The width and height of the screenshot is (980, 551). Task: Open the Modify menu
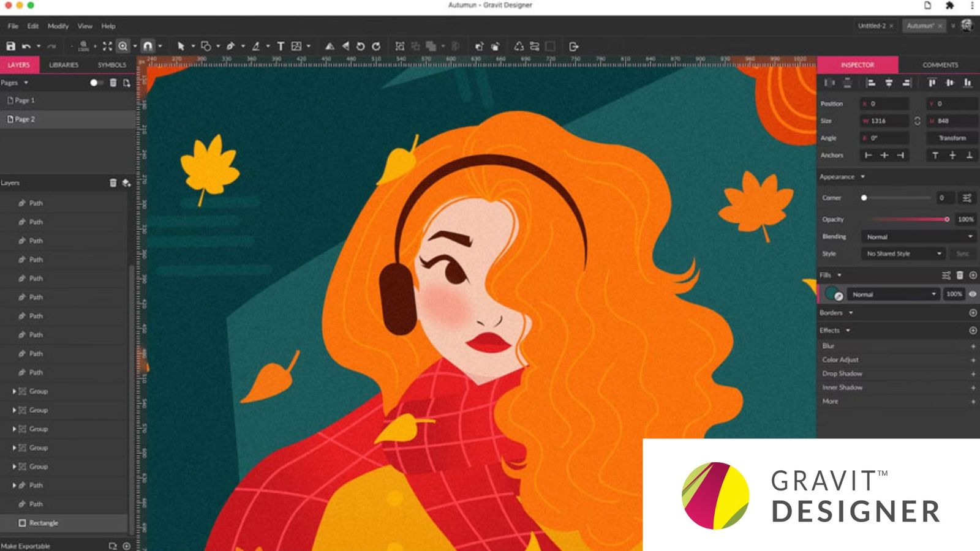point(58,26)
